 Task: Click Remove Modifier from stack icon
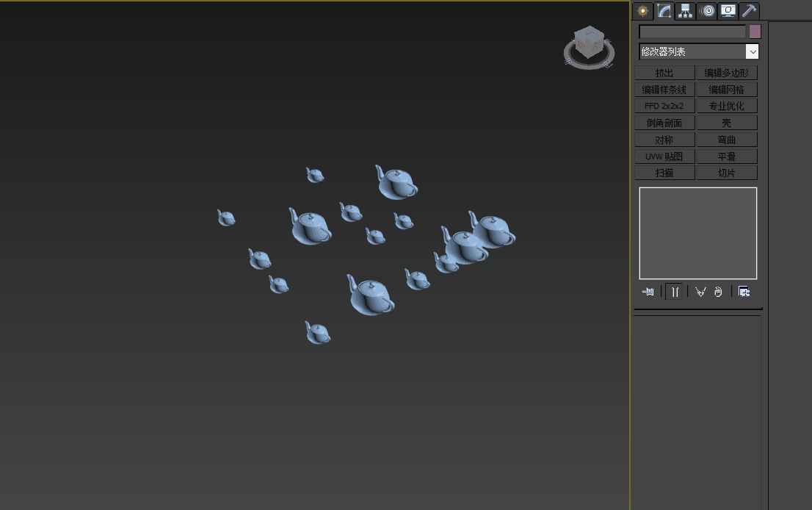coord(718,292)
